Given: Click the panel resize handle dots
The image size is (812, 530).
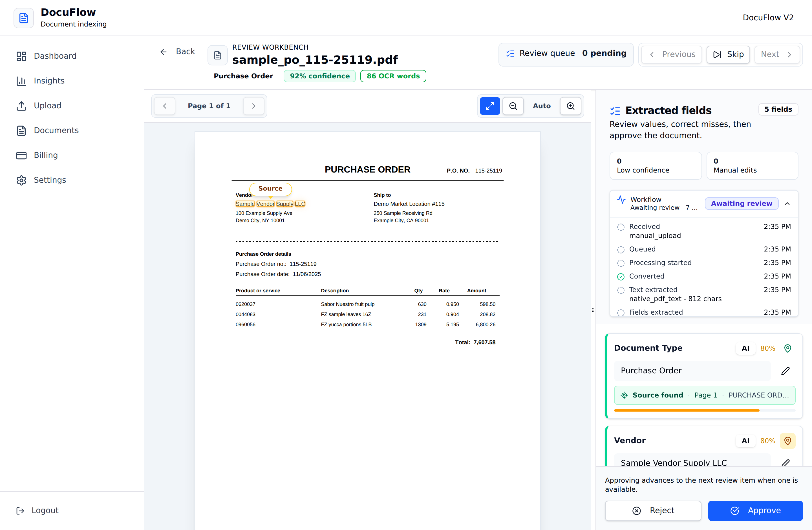Looking at the screenshot, I should [x=593, y=310].
